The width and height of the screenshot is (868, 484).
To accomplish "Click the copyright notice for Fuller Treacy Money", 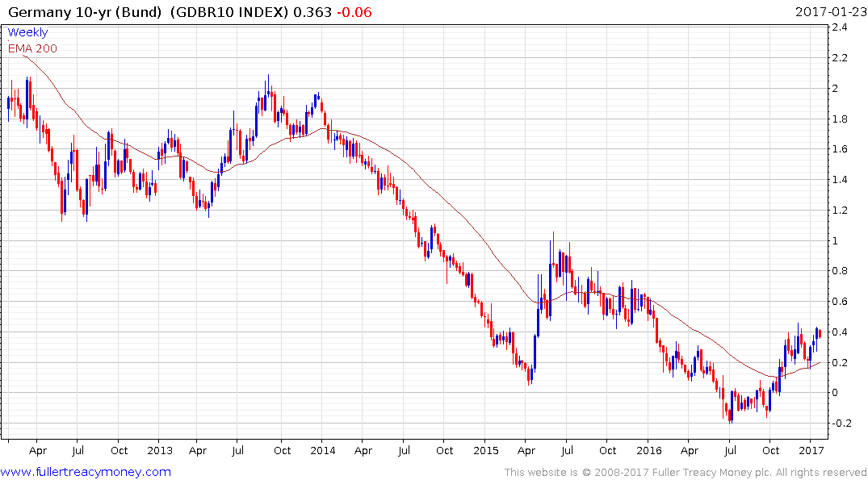I will [x=686, y=473].
